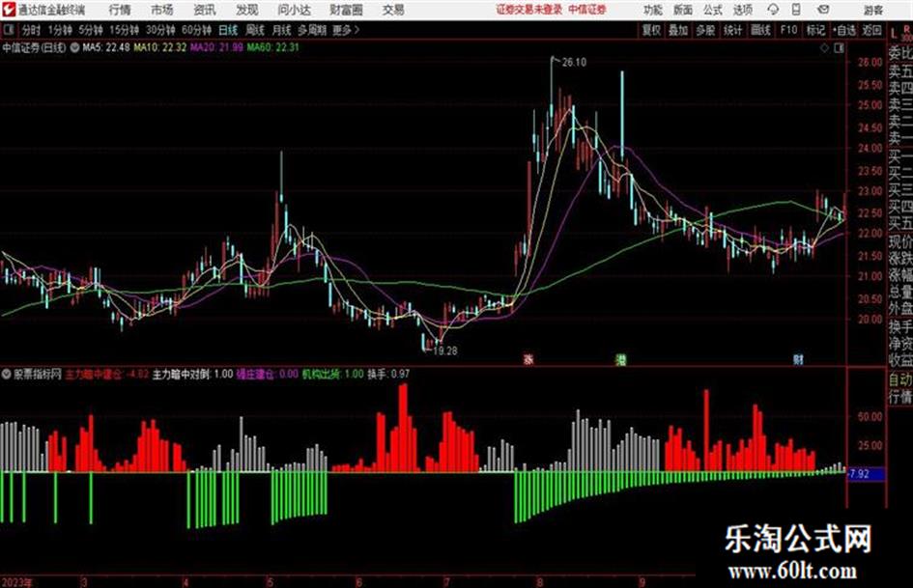Viewport: 913px width, 588px height.
Task: Open the 功能 menu
Action: [x=653, y=10]
